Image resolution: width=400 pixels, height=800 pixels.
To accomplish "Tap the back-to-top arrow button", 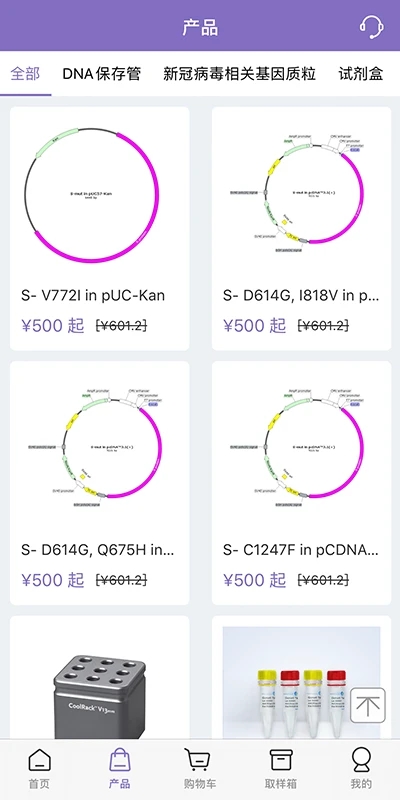I will tap(368, 706).
